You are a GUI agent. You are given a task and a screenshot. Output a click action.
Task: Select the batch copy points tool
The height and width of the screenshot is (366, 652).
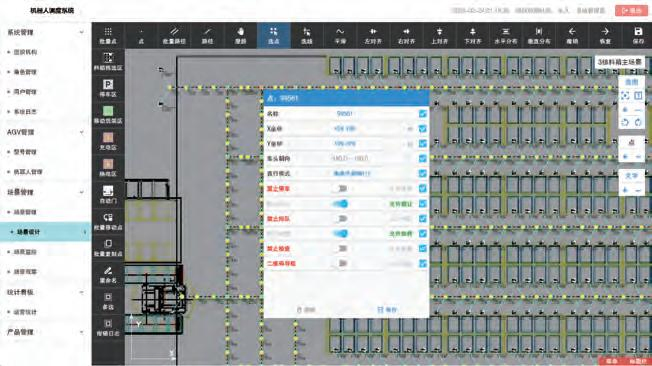click(x=108, y=248)
